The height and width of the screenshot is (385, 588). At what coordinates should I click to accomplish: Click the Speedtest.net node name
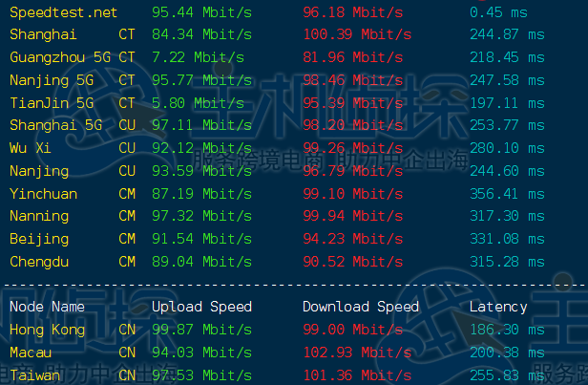pyautogui.click(x=64, y=12)
